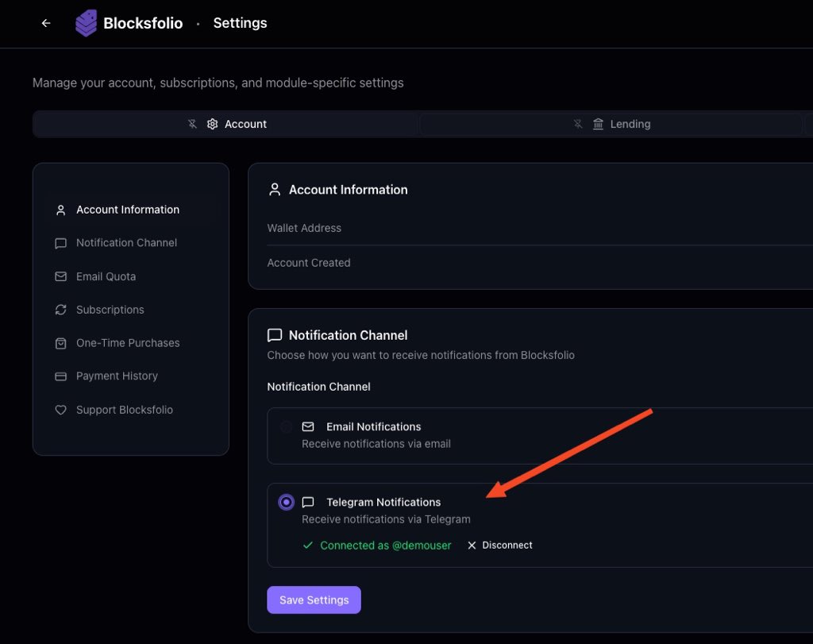Open Subscriptions in the sidebar
Screen dimensions: 813x644
[131, 310]
